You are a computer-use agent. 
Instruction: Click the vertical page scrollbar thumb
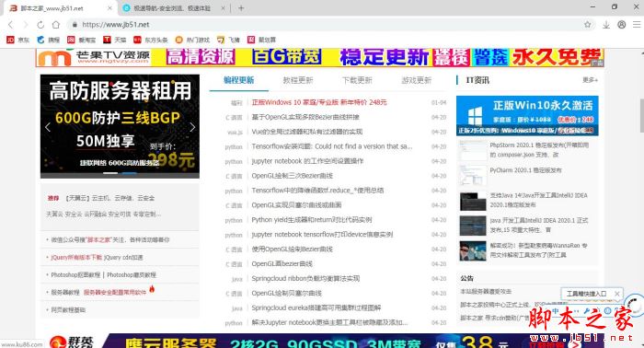641,115
